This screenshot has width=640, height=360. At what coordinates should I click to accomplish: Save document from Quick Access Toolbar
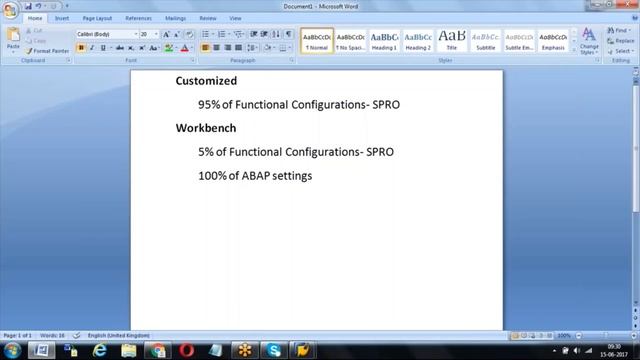pos(28,6)
